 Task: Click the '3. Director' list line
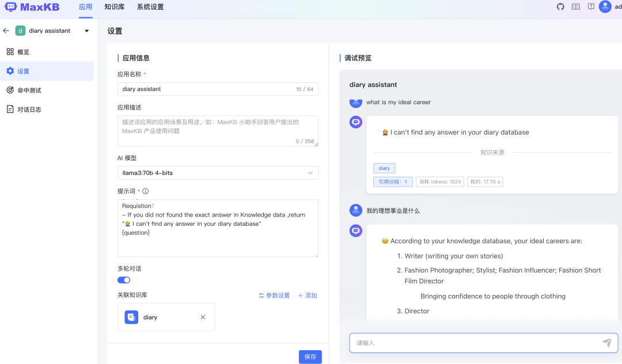413,311
